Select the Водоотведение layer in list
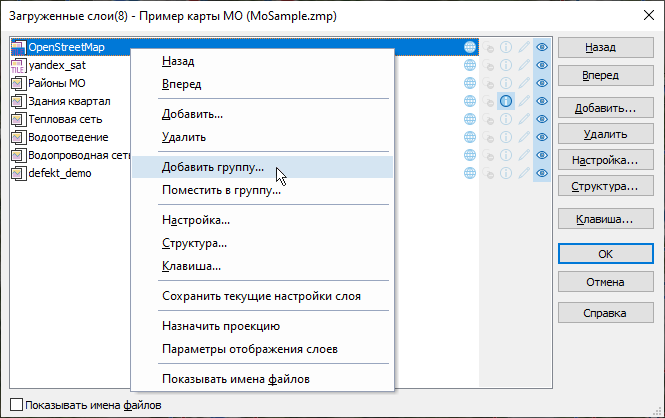The height and width of the screenshot is (418, 665). coord(61,137)
